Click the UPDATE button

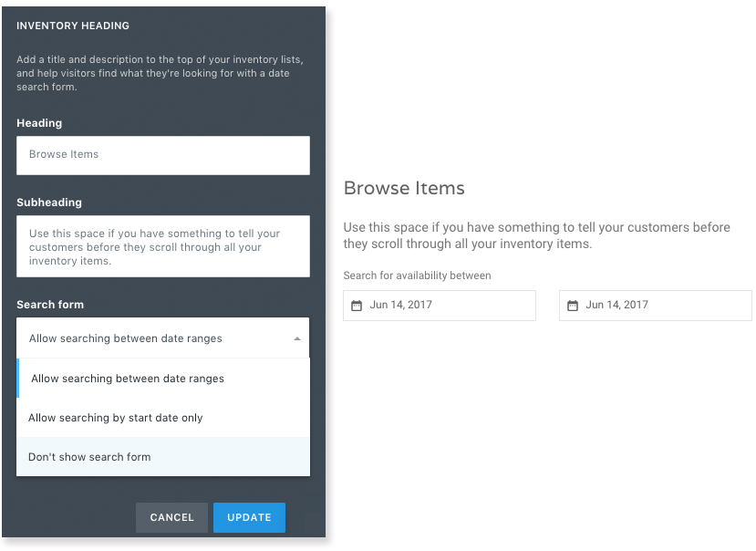click(x=249, y=517)
